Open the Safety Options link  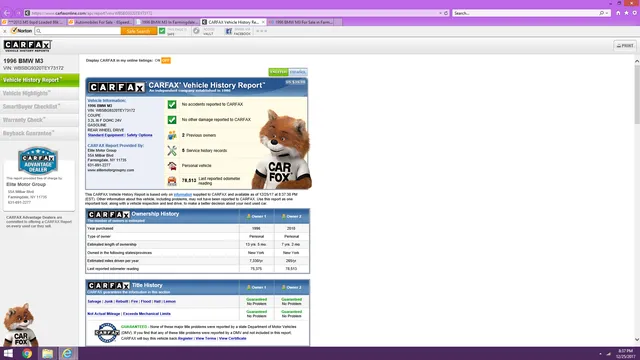pos(139,135)
